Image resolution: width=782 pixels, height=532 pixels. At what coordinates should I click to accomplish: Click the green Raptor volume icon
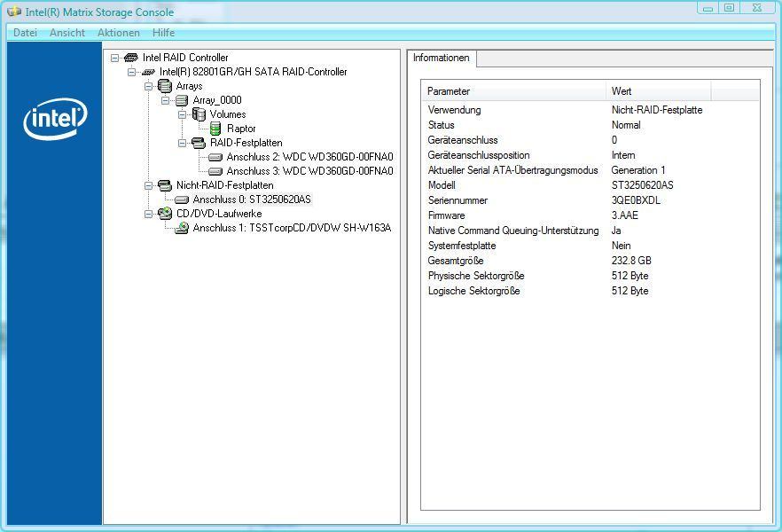click(x=215, y=129)
